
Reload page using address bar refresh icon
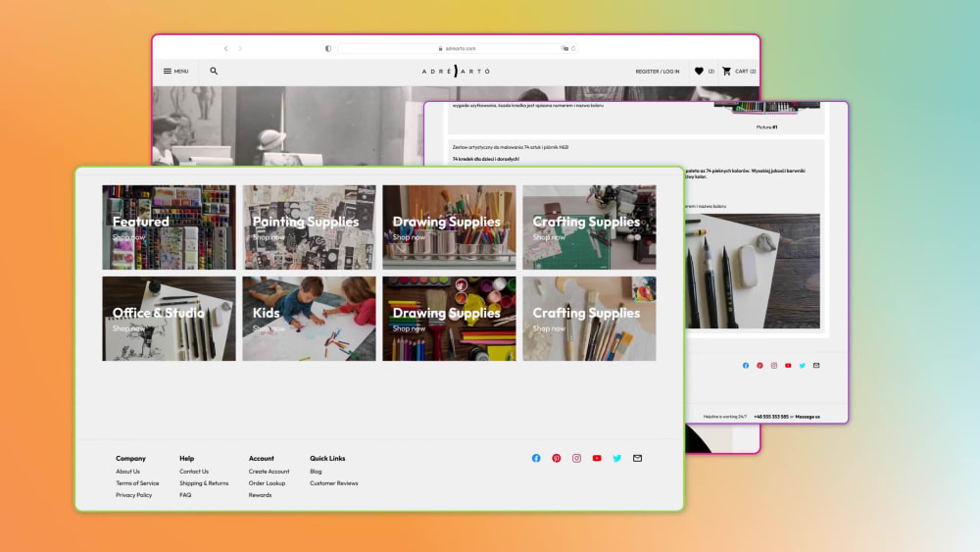click(x=573, y=48)
